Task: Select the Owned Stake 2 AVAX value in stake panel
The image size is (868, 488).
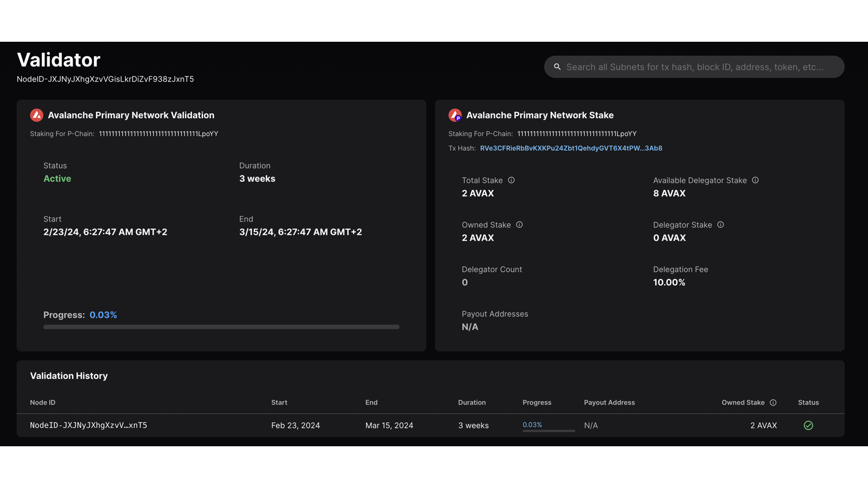Action: (478, 238)
